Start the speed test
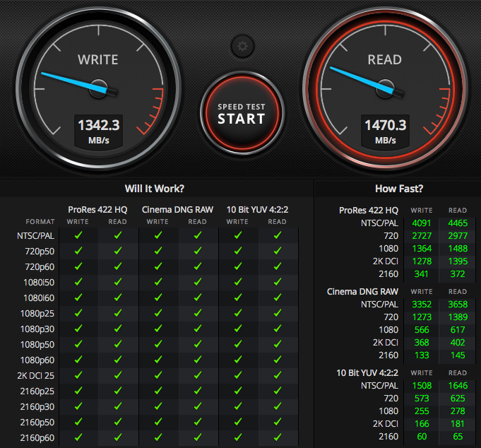Image resolution: width=481 pixels, height=448 pixels. 242,113
